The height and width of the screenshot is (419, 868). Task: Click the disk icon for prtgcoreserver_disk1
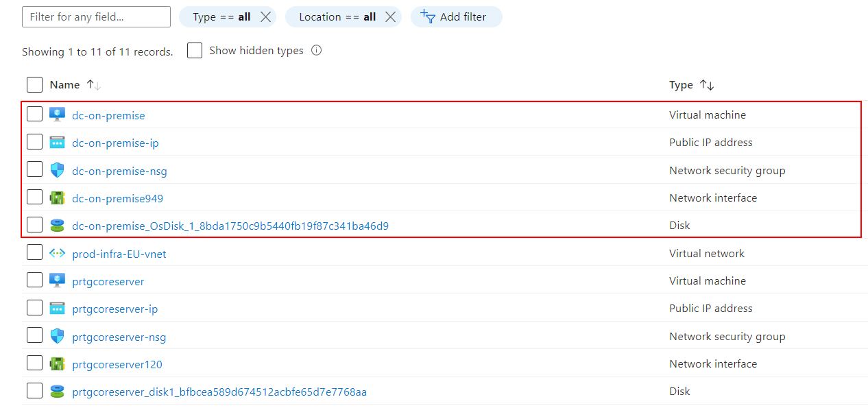pos(57,391)
